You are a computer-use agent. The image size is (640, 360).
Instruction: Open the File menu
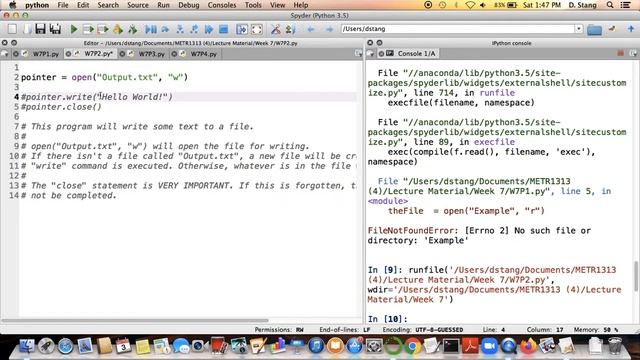(63, 5)
